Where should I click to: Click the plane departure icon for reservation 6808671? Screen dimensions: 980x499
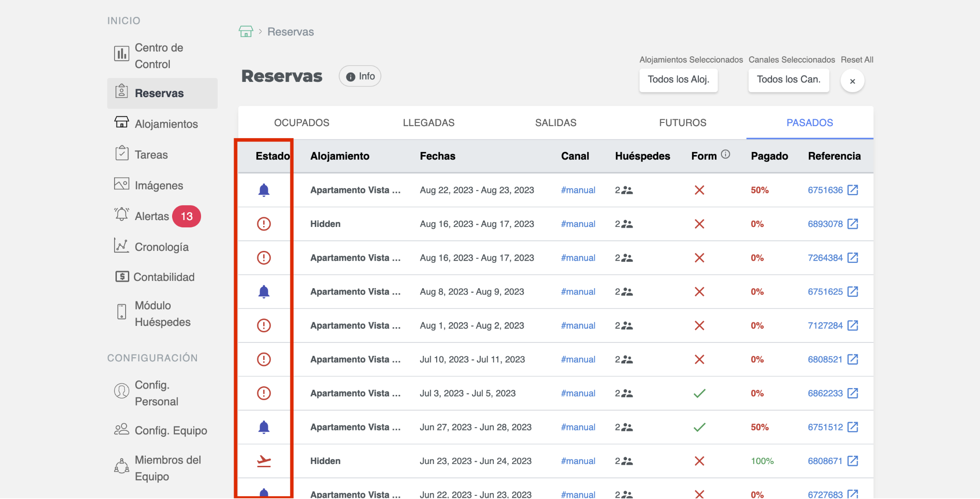tap(264, 461)
